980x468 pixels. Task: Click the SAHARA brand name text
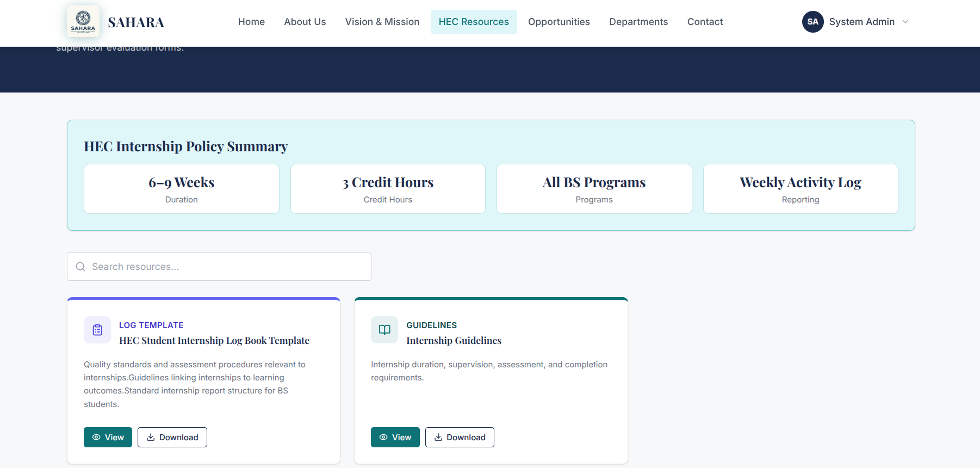point(136,22)
